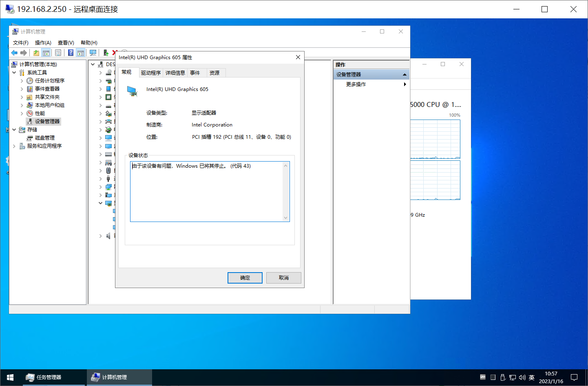Open the notification center icon
The width and height of the screenshot is (588, 386).
pyautogui.click(x=574, y=377)
